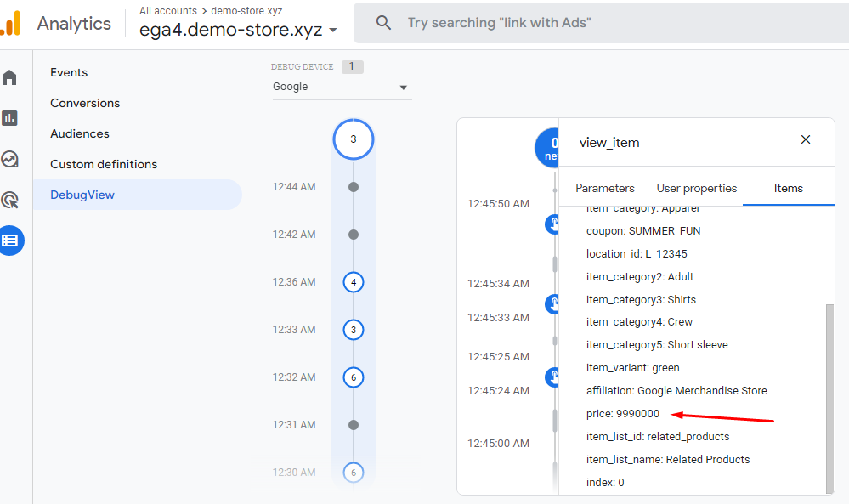This screenshot has width=849, height=504.
Task: Click the debug device count badge 1
Action: click(352, 66)
